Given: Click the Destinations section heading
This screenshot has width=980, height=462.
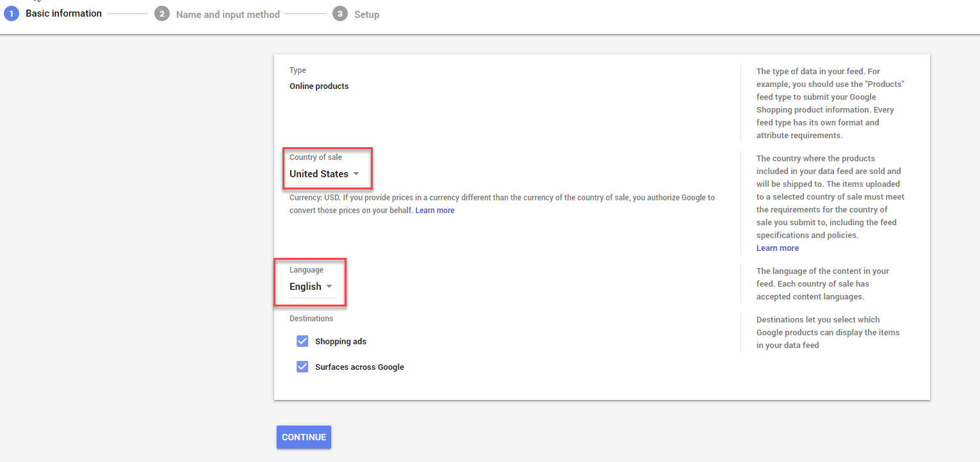Looking at the screenshot, I should coord(311,319).
